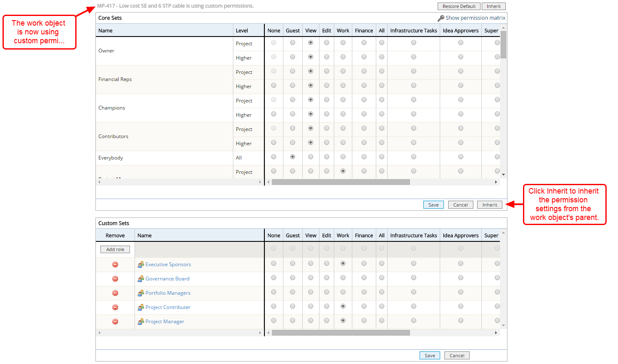This screenshot has height=364, width=618.
Task: Click the Financial Reps row name
Action: tap(115, 79)
